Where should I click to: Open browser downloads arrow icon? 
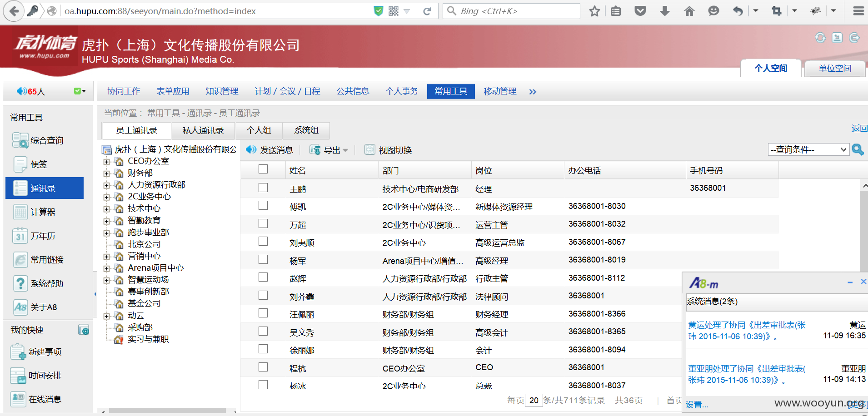[x=664, y=11]
